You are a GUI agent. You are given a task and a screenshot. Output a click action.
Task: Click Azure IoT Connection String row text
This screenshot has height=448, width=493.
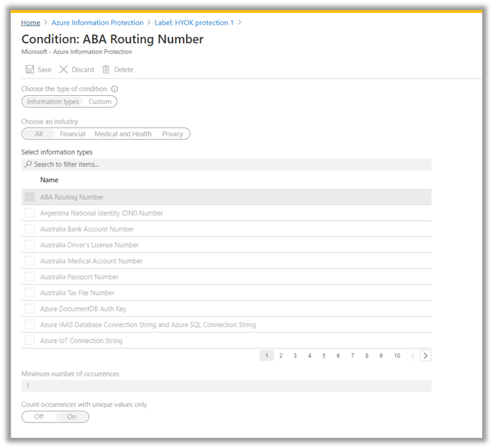click(81, 341)
